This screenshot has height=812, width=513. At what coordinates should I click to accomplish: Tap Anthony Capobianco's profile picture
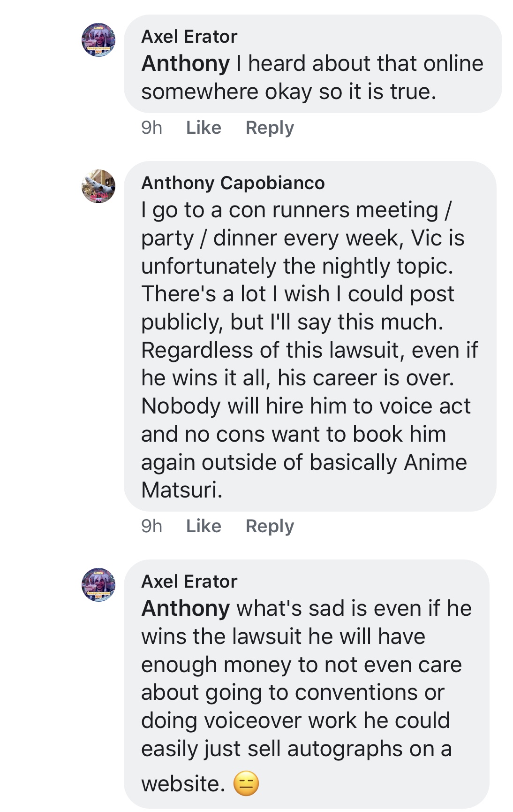coord(98,186)
